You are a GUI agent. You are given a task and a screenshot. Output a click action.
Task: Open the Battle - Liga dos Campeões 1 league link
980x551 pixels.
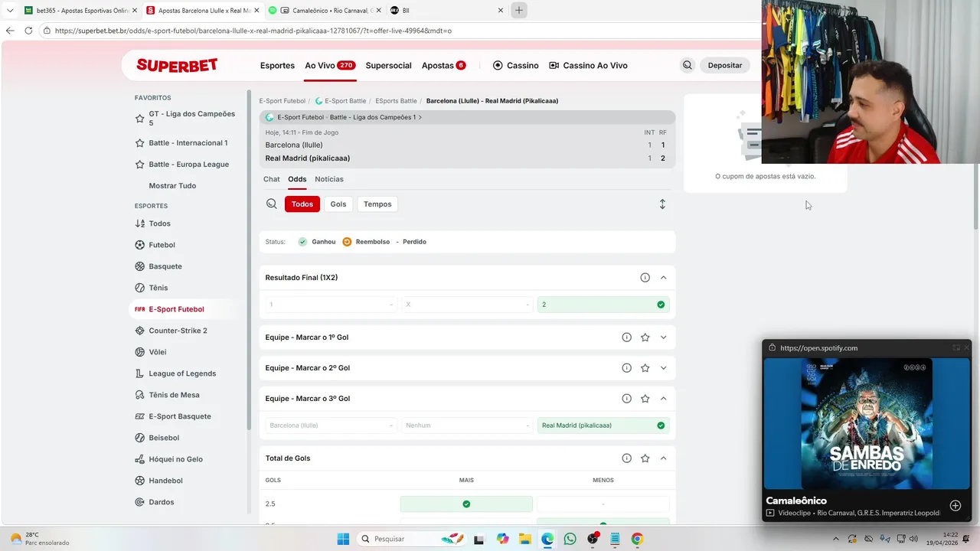pos(376,117)
